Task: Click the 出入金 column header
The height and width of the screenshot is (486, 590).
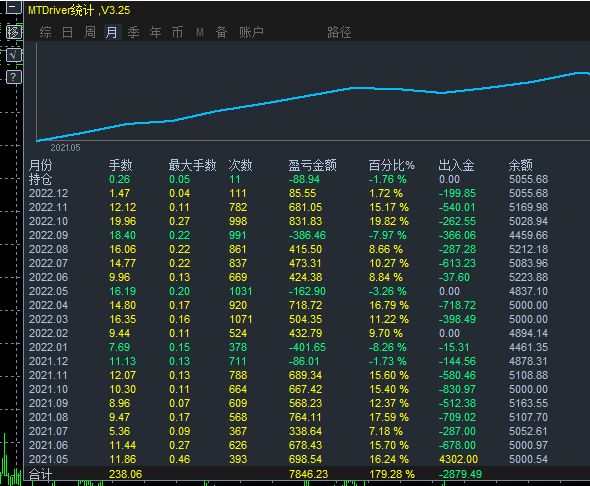Action: pyautogui.click(x=456, y=165)
